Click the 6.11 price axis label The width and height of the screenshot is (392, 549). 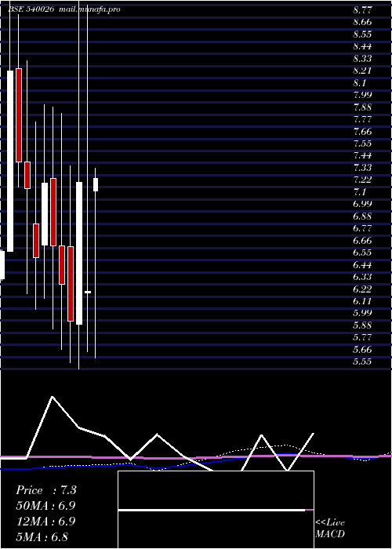pyautogui.click(x=362, y=301)
